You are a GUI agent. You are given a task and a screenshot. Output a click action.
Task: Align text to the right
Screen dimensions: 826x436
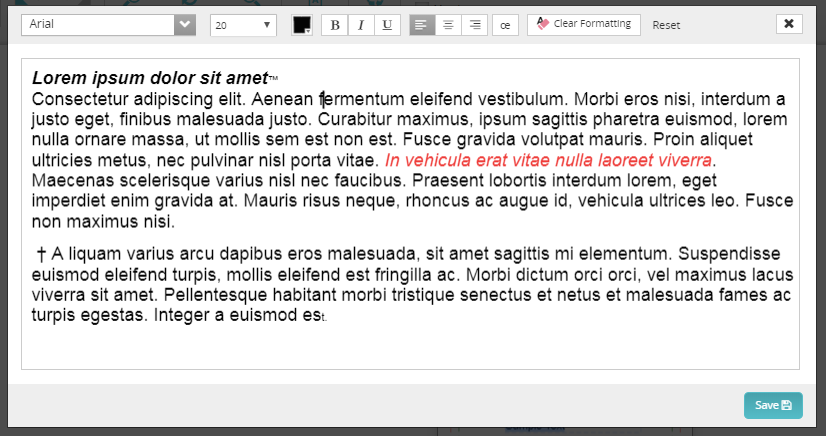(x=474, y=25)
